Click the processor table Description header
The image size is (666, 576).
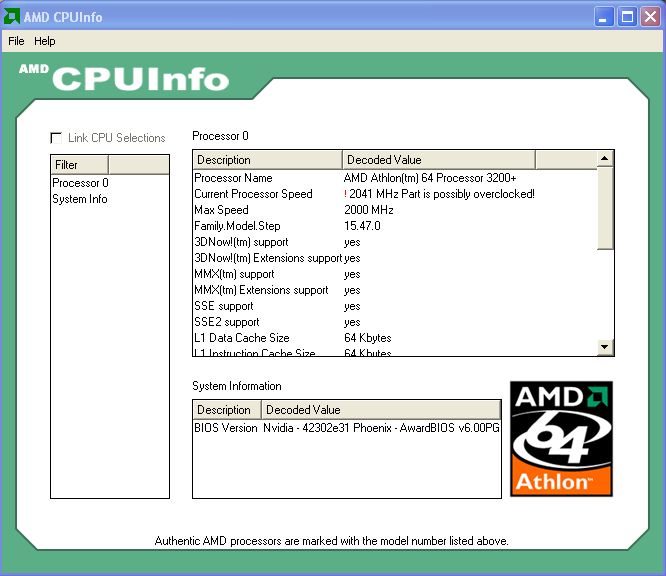[268, 160]
